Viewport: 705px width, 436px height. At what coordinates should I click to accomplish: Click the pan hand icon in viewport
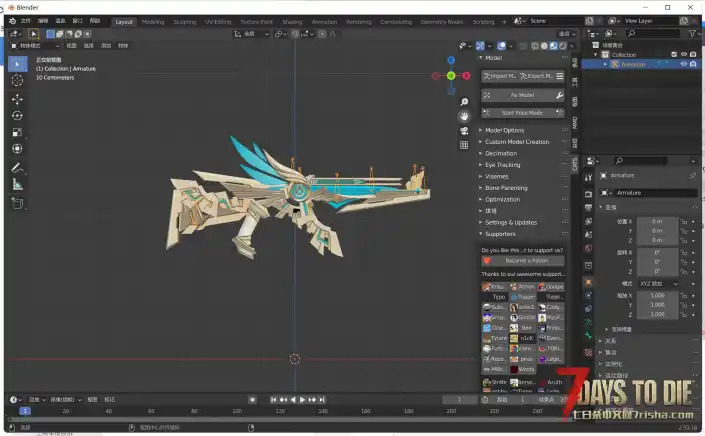(465, 116)
